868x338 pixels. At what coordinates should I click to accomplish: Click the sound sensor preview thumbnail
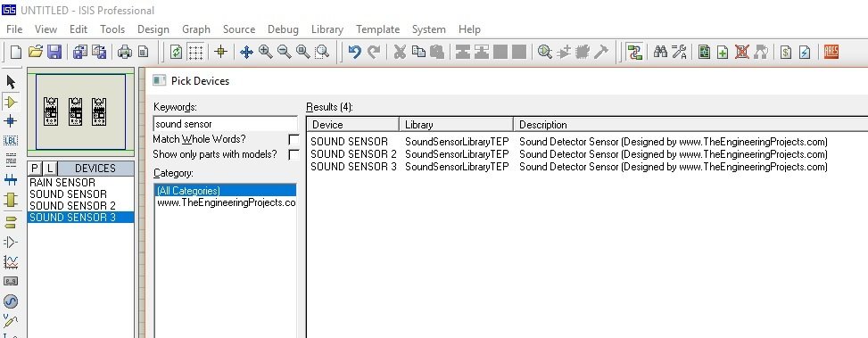pos(81,111)
